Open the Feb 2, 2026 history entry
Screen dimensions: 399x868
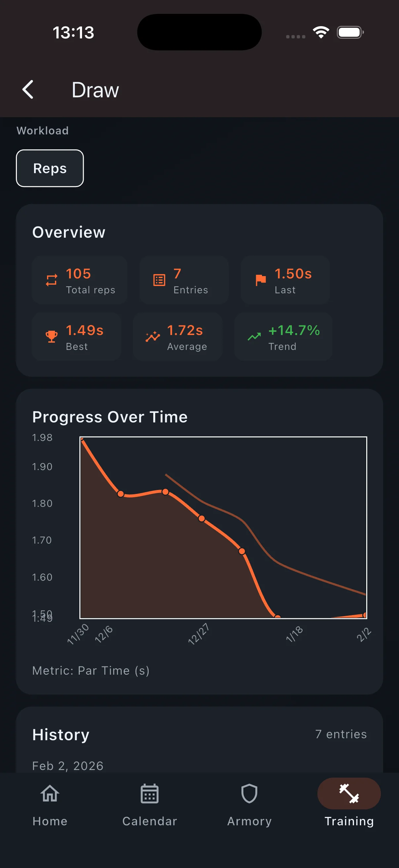pos(67,766)
